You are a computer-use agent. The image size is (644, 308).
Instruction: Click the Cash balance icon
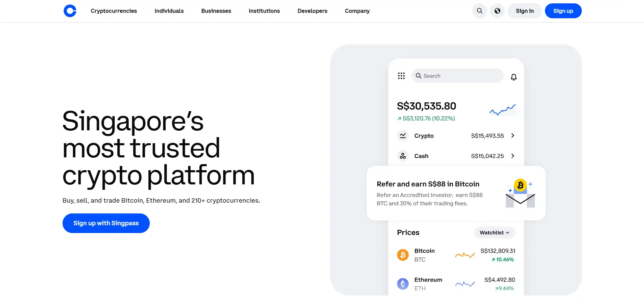coord(403,156)
